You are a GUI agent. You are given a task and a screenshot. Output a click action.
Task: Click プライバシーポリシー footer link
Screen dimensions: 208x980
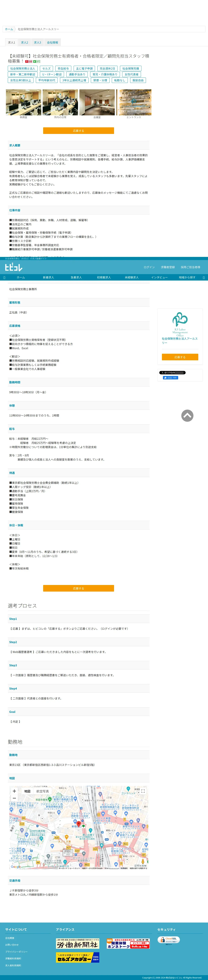[16, 952]
